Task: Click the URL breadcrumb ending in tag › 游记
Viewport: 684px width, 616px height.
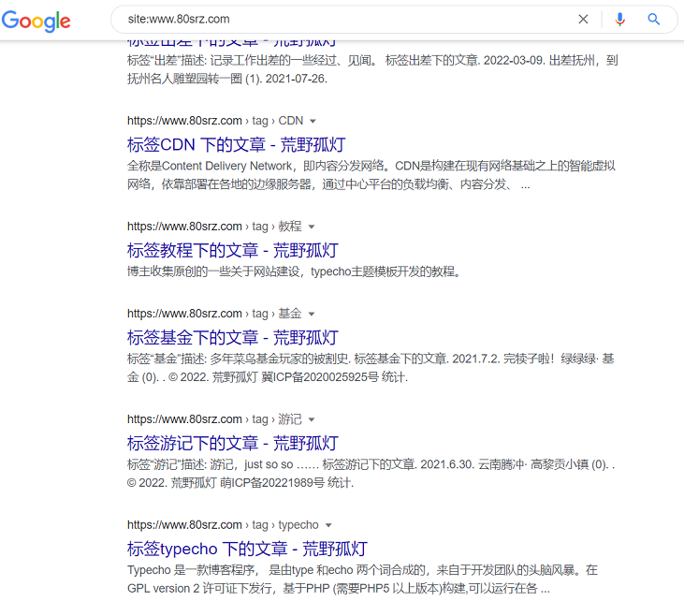Action: [214, 419]
